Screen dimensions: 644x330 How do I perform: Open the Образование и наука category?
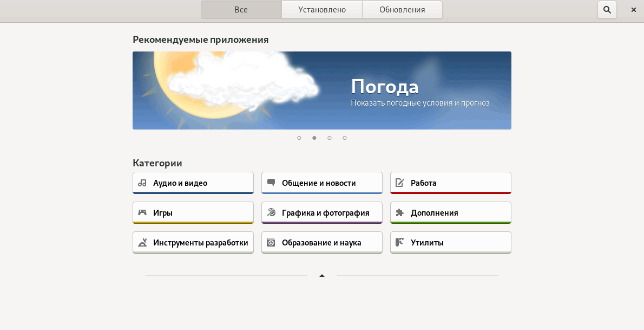(322, 243)
